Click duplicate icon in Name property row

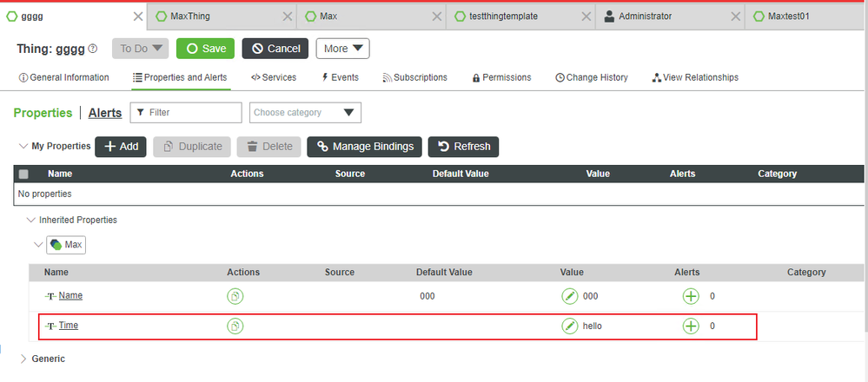coord(235,296)
